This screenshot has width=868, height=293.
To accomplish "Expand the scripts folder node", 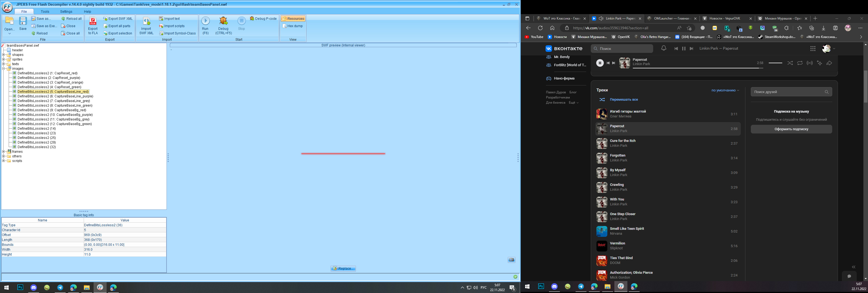I will [x=3, y=161].
